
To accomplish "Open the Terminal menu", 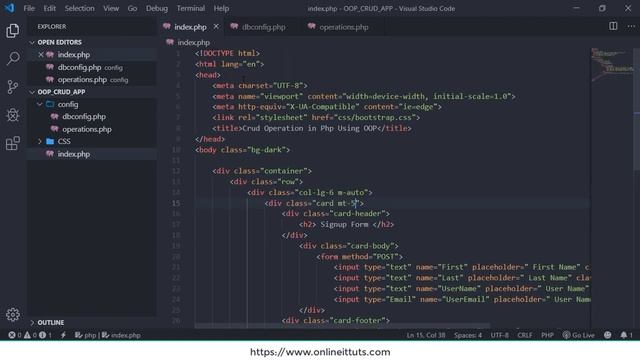I will pyautogui.click(x=191, y=8).
